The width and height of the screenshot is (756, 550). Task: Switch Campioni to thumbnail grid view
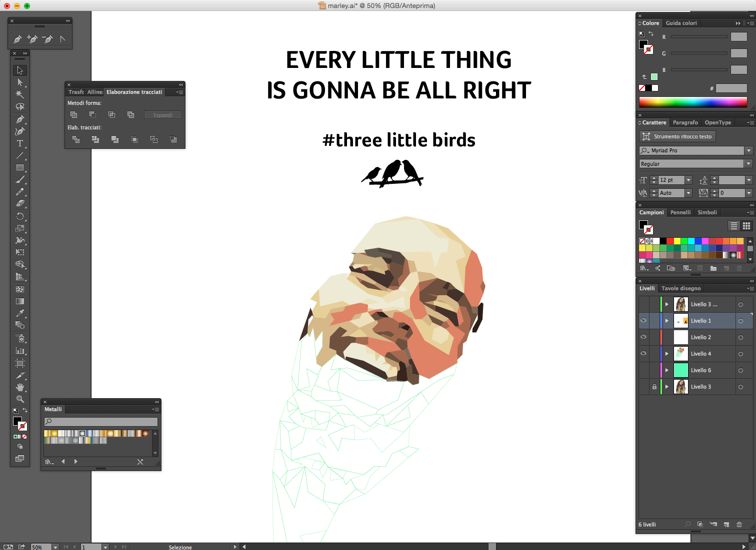click(x=746, y=226)
